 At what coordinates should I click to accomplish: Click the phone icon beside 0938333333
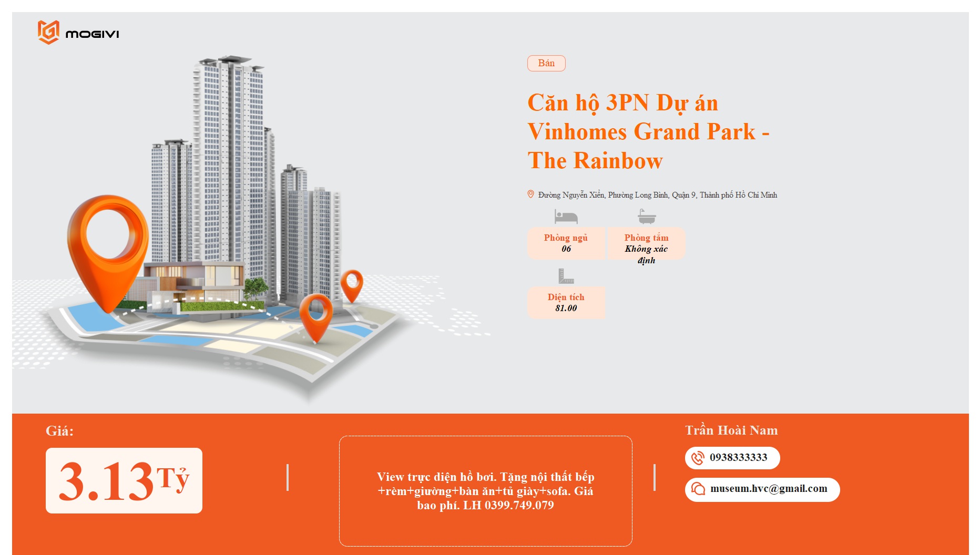pyautogui.click(x=698, y=458)
